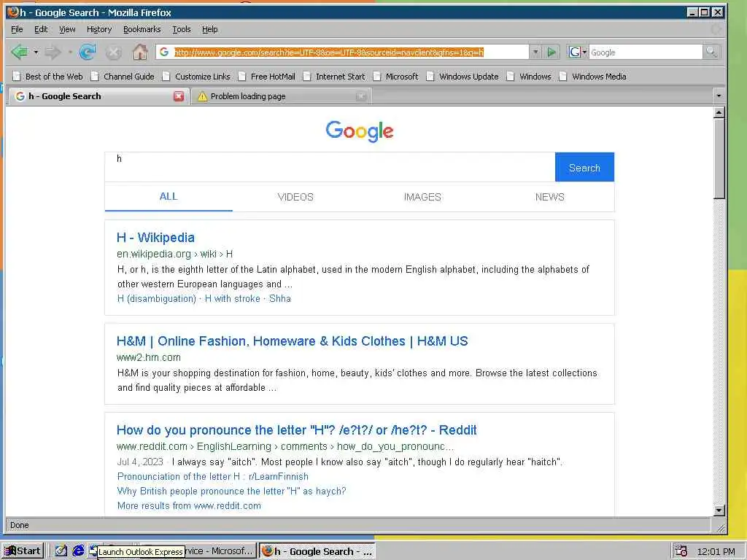Open 'Pronounciation of the letter H : r/LearnFinnish' link
Screen dimensions: 747x560
213,477
